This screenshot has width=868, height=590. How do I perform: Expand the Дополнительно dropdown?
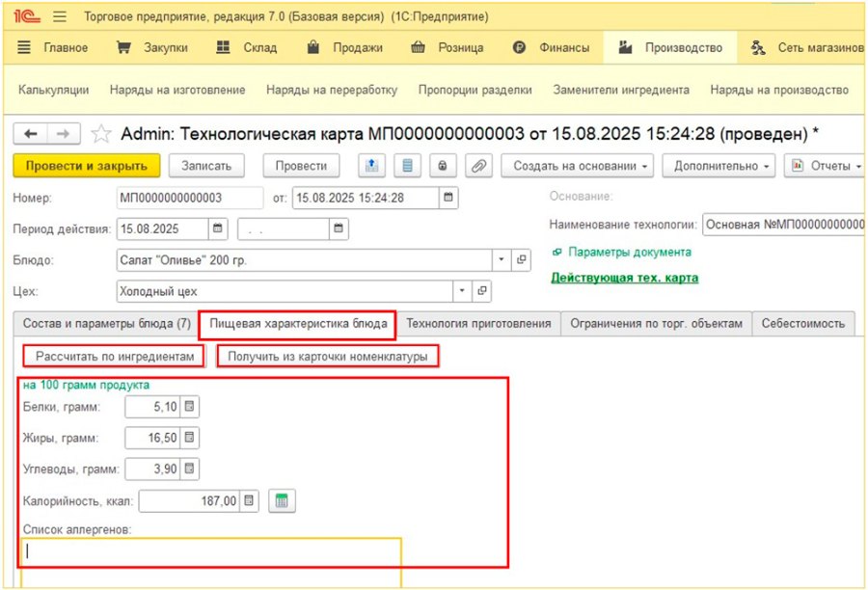coord(719,166)
